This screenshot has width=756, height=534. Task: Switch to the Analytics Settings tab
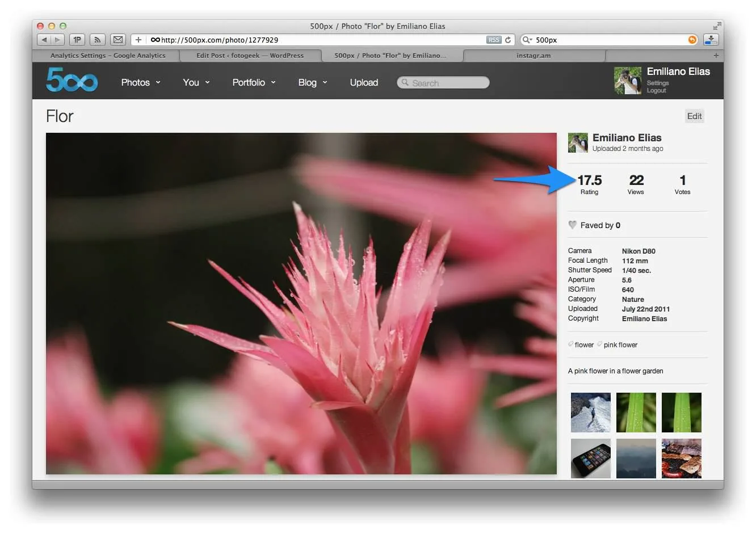(104, 56)
